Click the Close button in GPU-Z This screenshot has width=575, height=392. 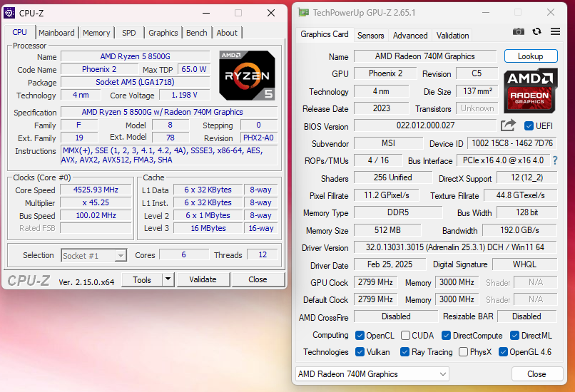tap(537, 374)
